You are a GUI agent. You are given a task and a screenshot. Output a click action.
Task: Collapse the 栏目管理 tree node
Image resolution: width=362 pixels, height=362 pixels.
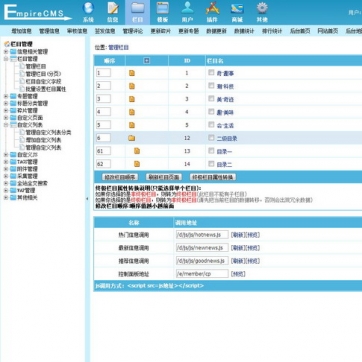click(6, 59)
